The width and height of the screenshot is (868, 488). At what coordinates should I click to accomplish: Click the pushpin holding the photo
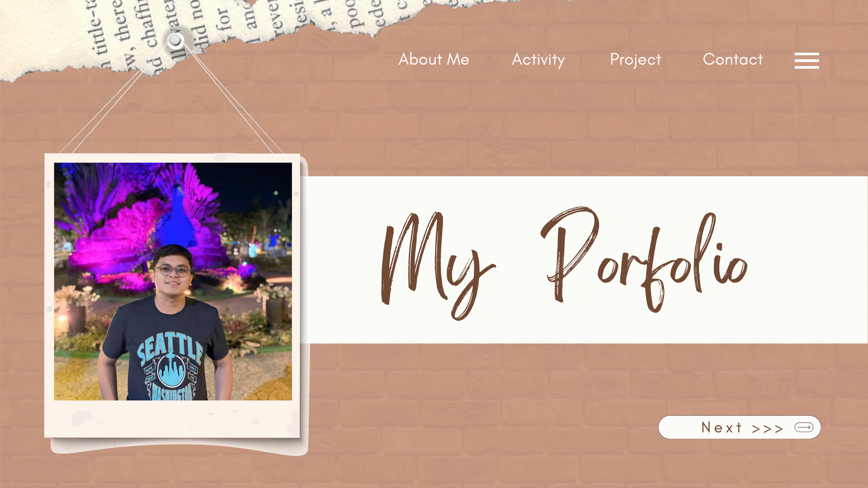coord(175,41)
